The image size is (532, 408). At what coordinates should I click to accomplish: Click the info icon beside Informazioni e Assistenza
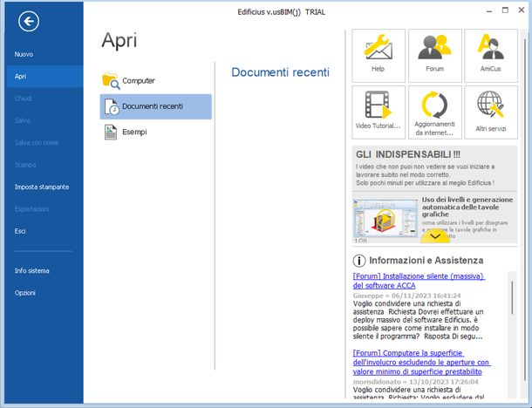[359, 261]
